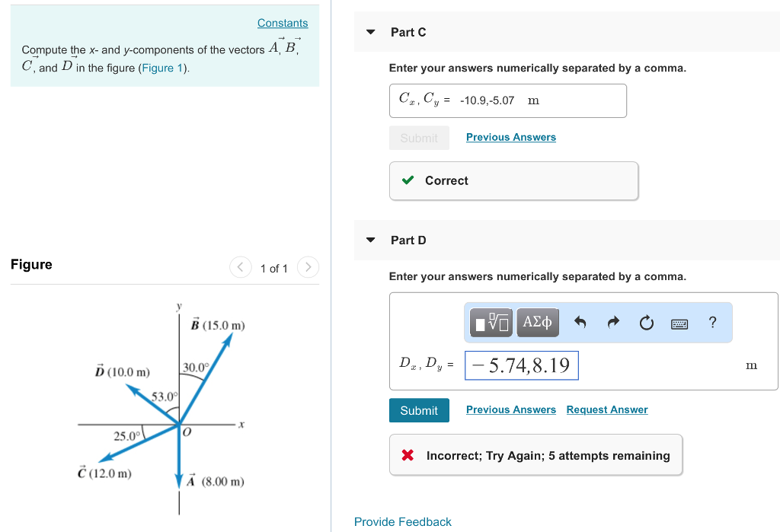
Task: Submit the Part D answer
Action: click(x=419, y=409)
